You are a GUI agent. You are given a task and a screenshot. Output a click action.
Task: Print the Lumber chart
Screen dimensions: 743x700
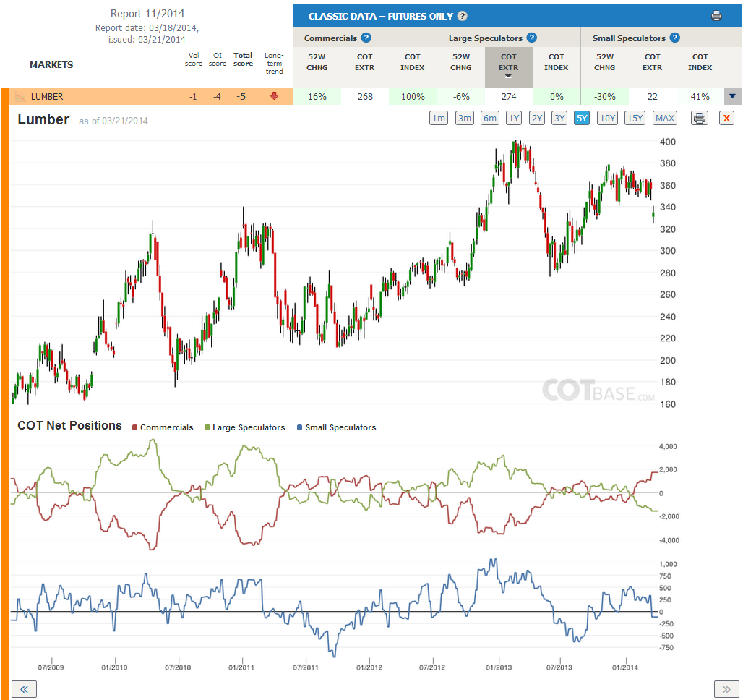pyautogui.click(x=700, y=118)
